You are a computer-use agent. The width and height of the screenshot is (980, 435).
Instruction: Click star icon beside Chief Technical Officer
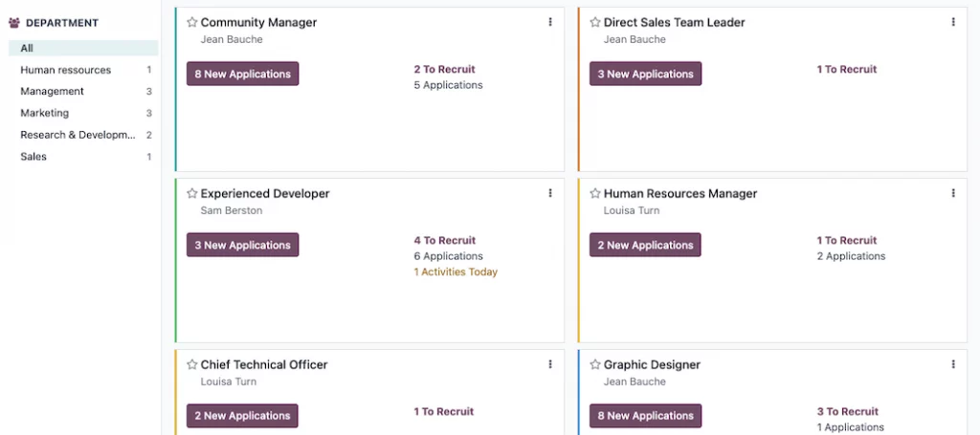pos(192,364)
